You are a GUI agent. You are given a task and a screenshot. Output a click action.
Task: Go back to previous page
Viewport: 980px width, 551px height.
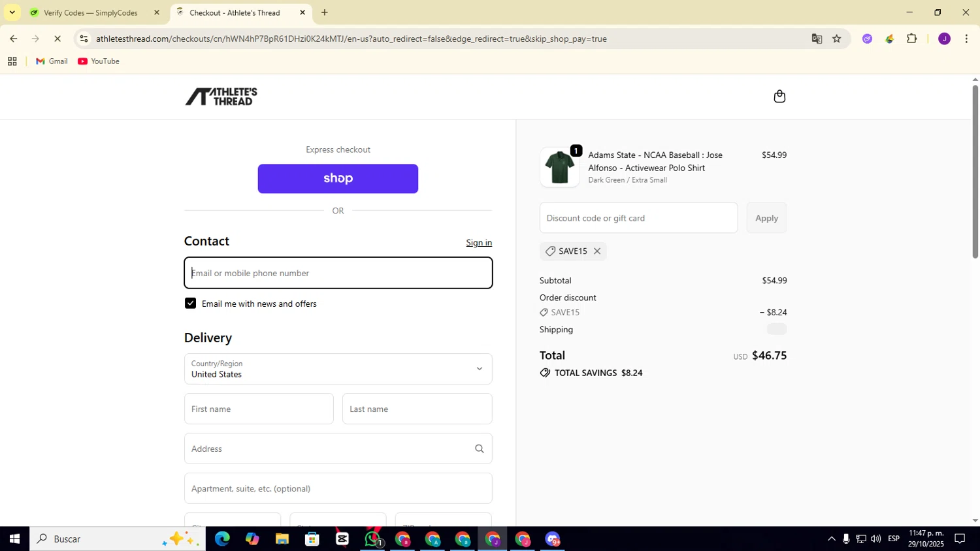coord(14,39)
